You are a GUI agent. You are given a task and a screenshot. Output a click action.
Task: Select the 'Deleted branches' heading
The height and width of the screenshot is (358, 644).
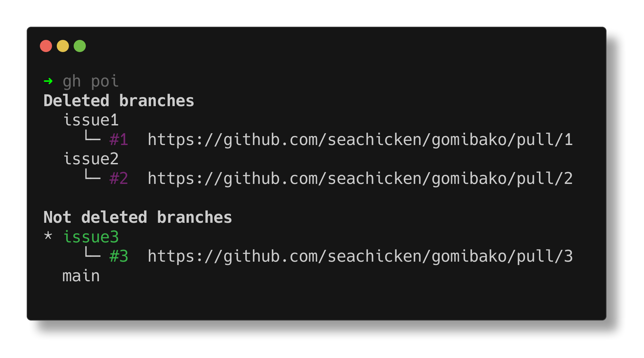pos(119,101)
